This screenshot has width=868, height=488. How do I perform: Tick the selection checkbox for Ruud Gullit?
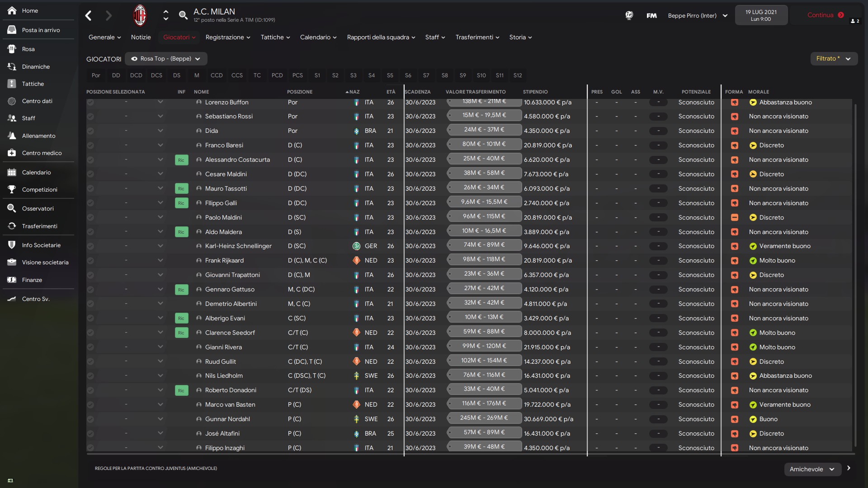(90, 361)
